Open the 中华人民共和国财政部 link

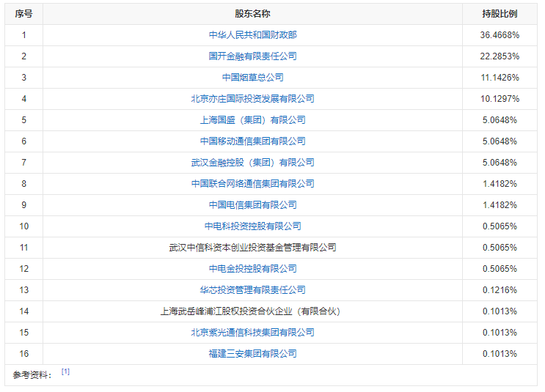pos(252,35)
